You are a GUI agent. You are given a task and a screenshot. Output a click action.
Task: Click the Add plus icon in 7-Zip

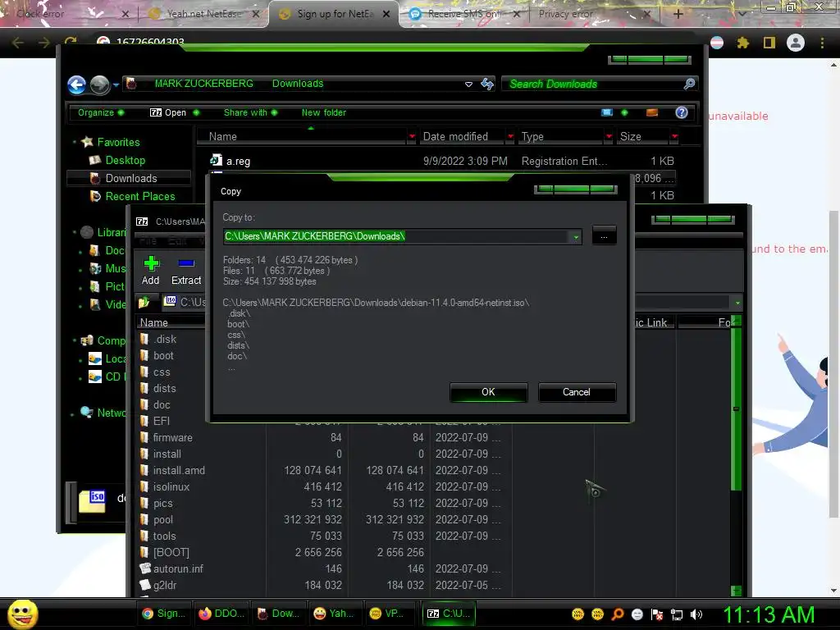151,263
